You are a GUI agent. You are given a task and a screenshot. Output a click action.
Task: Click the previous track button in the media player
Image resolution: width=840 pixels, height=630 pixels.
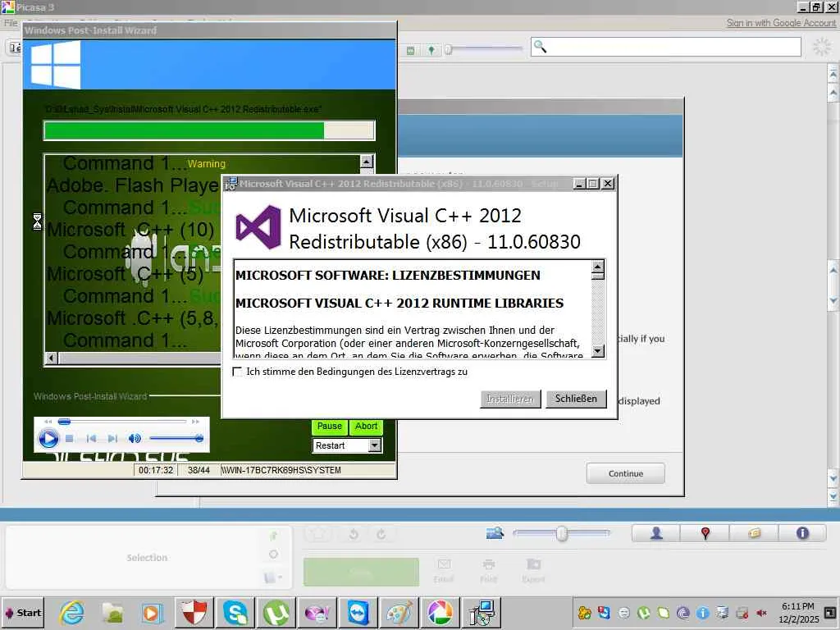[91, 439]
